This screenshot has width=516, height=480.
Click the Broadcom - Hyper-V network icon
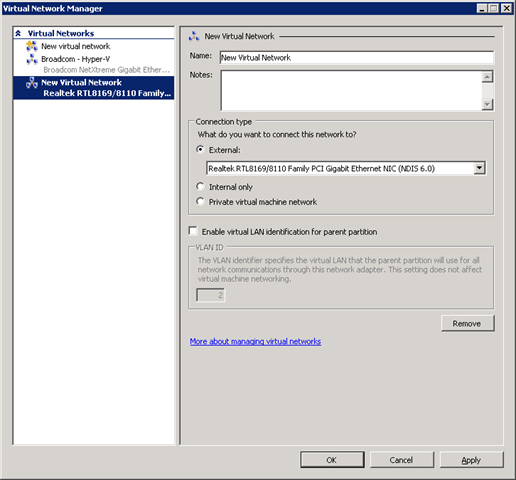pyautogui.click(x=32, y=59)
